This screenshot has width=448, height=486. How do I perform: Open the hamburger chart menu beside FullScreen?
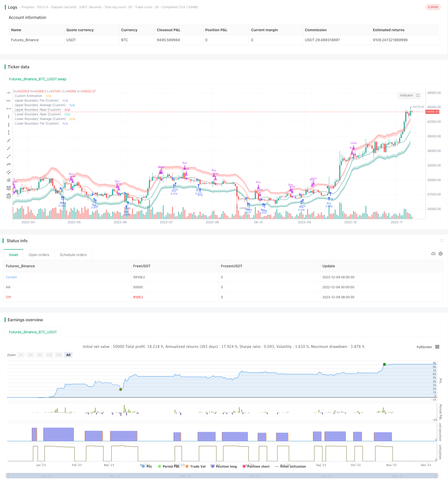437,347
